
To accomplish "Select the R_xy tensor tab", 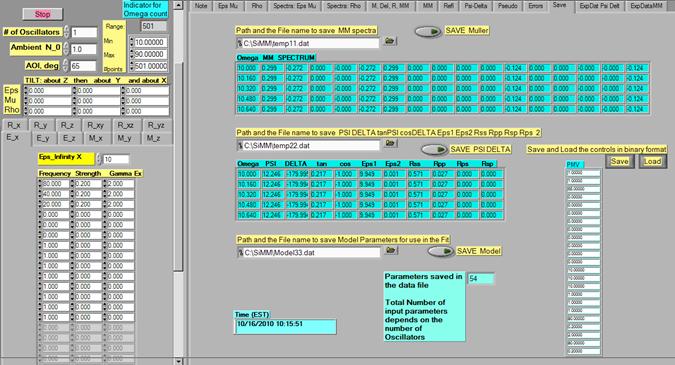I will [x=96, y=125].
